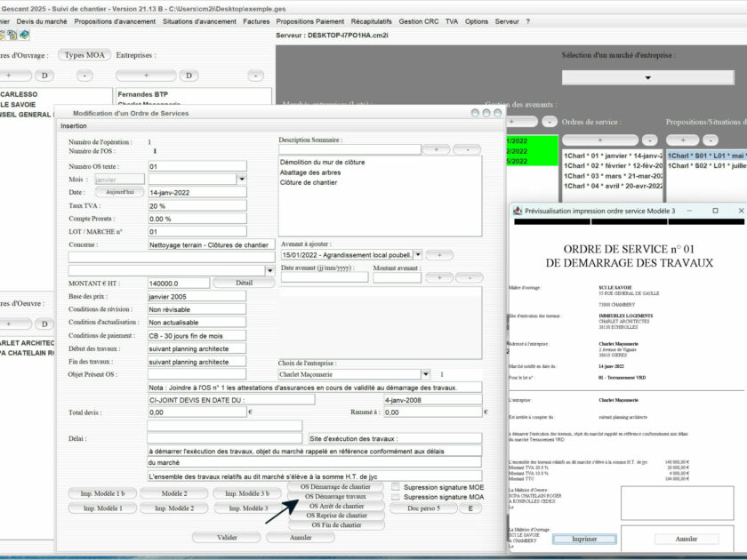Click the small E button near Doc perso 5
Screen dimensions: 747x560
click(x=468, y=508)
